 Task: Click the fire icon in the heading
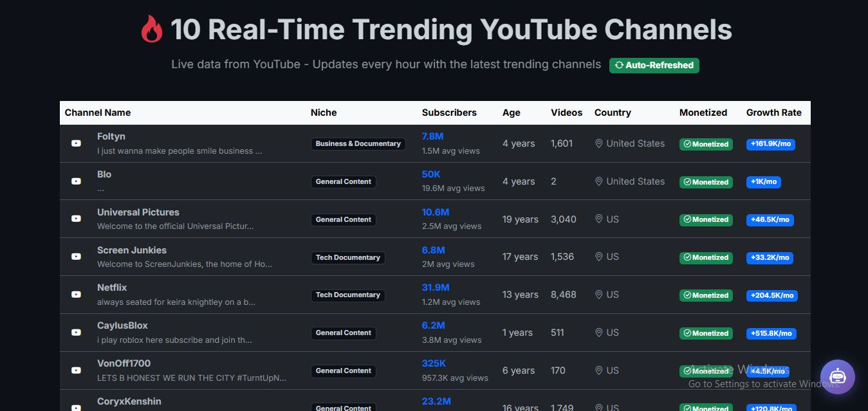point(152,30)
